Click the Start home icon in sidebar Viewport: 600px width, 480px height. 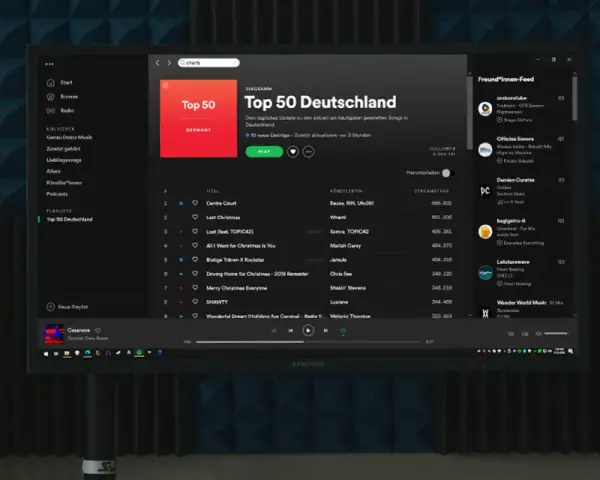[51, 82]
